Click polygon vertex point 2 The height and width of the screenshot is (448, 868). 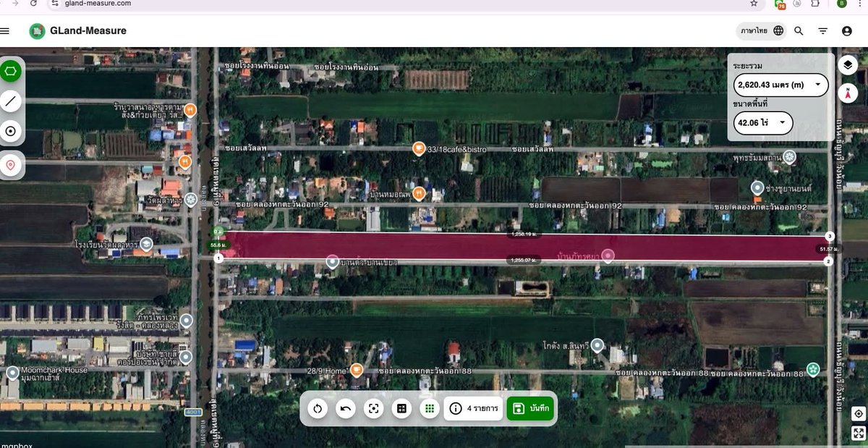829,261
